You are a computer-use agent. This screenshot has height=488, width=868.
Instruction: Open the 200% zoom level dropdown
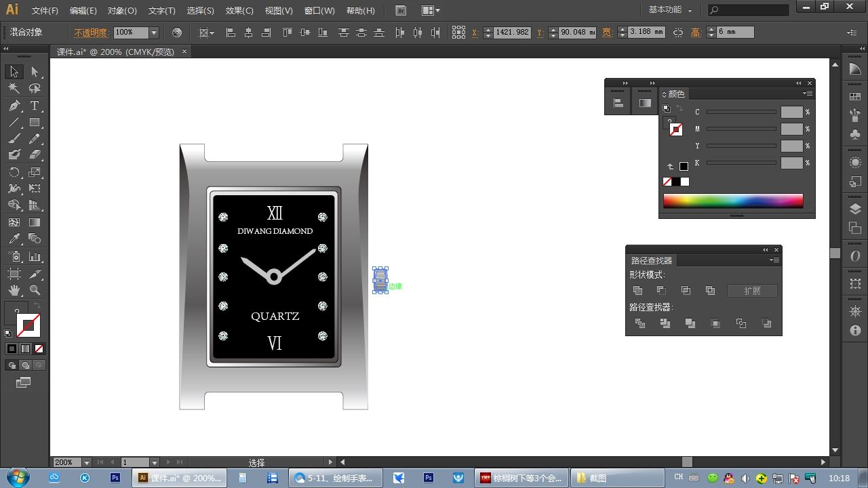[87, 462]
